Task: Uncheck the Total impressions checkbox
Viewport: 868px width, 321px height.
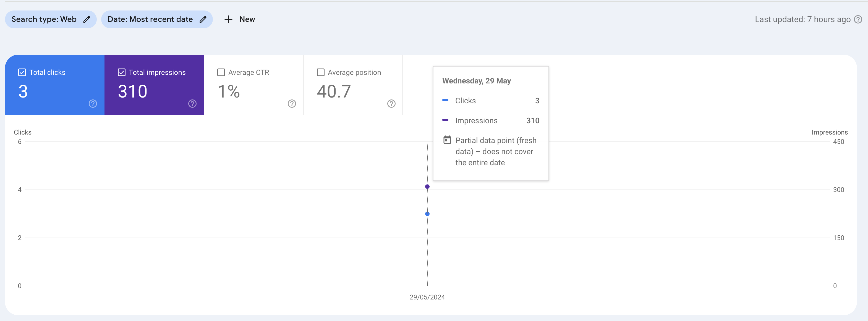Action: [x=122, y=72]
